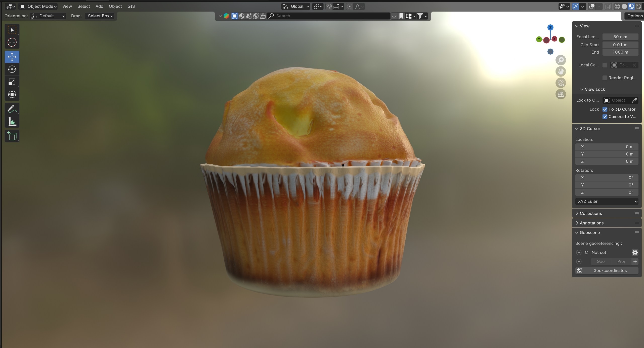Open the Object Mode dropdown

(x=38, y=6)
